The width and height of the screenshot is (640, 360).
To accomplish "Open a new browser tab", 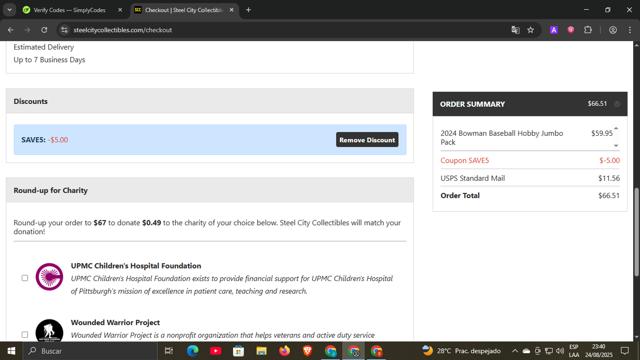I will (x=248, y=10).
